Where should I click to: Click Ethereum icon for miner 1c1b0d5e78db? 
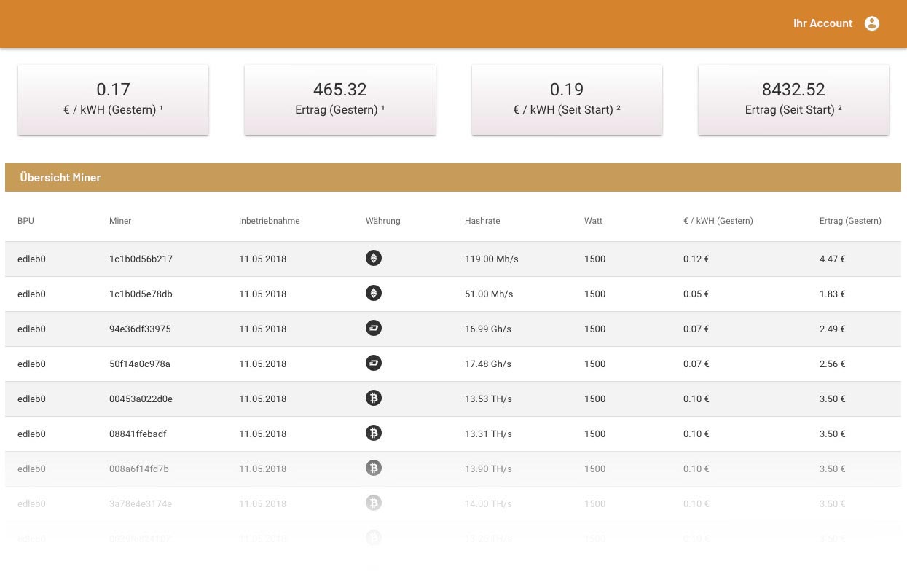[374, 294]
